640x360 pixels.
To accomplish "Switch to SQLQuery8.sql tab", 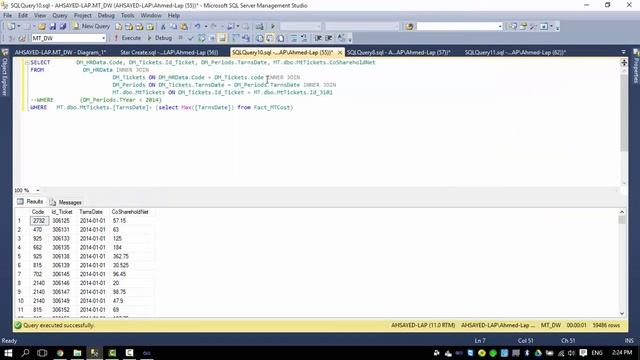I will click(398, 52).
